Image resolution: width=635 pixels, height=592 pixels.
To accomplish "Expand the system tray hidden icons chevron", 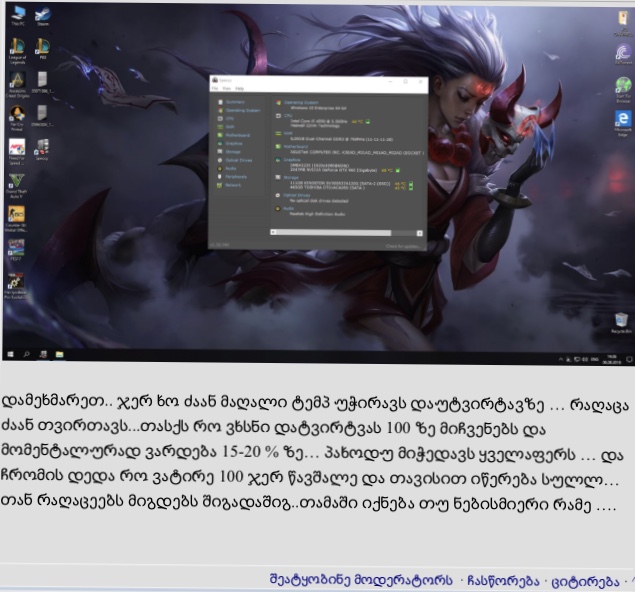I will 561,359.
